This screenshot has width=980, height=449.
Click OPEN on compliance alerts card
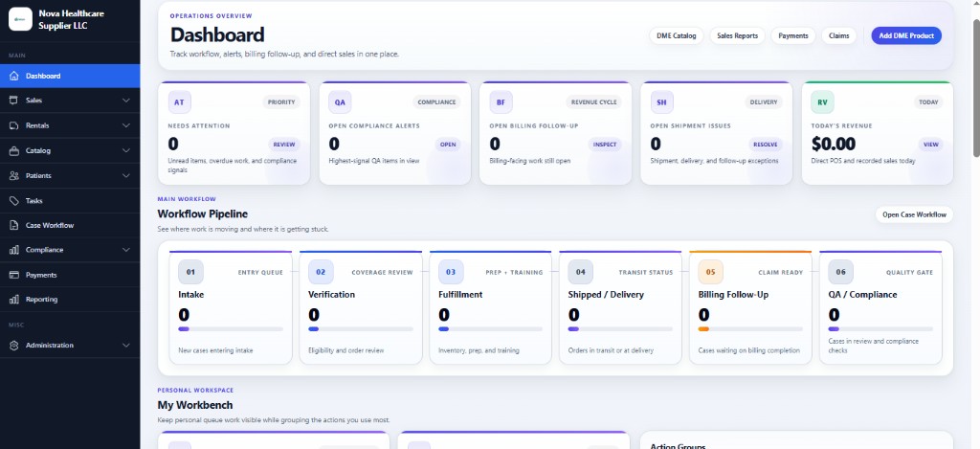(448, 145)
